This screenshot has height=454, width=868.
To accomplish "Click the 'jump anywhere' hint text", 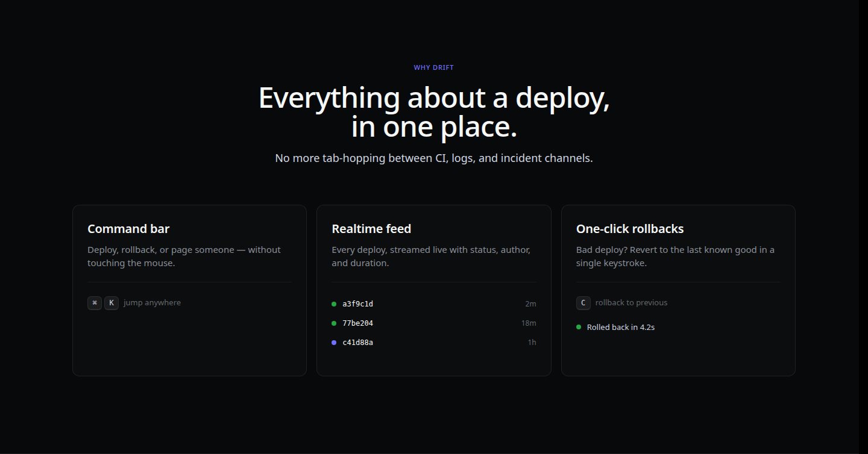I will click(x=152, y=303).
